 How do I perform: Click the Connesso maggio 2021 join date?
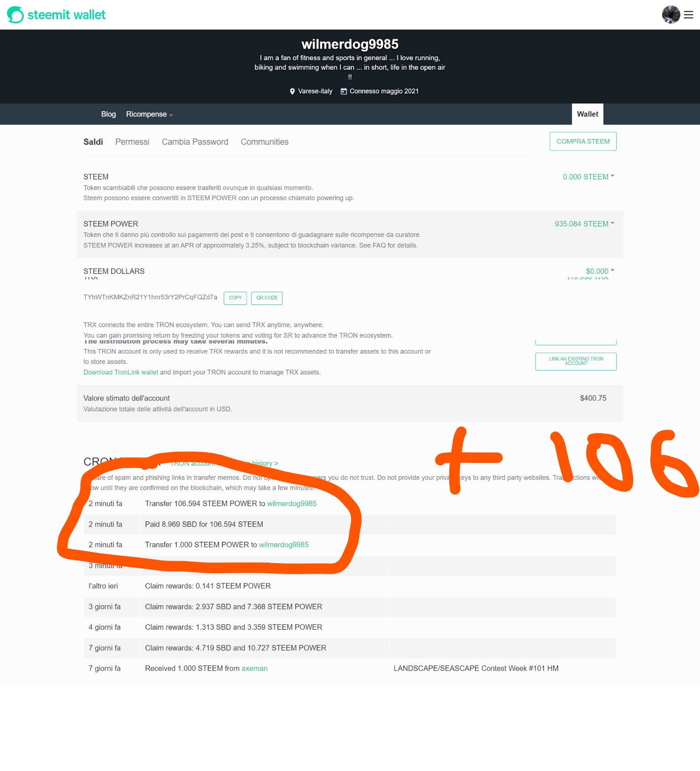pos(384,91)
